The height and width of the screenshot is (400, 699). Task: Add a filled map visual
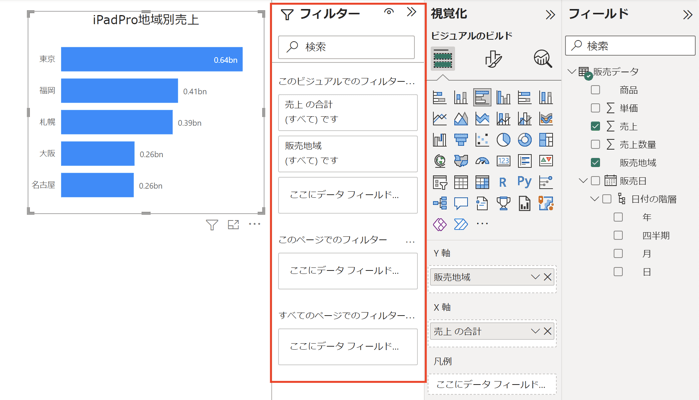tap(461, 161)
